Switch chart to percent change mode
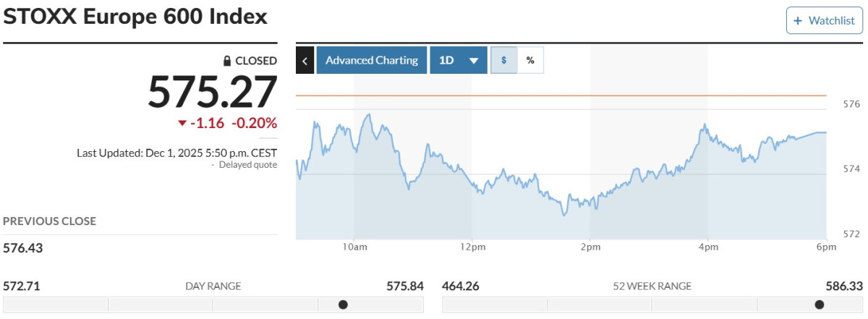The width and height of the screenshot is (868, 319). click(x=530, y=60)
